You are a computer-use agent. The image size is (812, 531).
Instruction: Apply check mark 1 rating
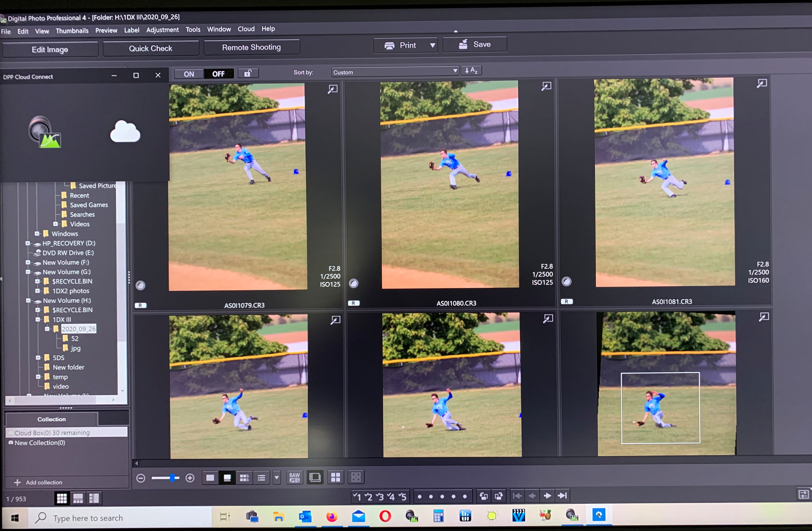tap(357, 497)
